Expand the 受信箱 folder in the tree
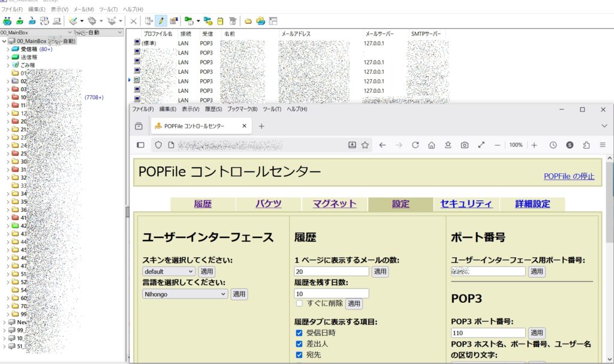The width and height of the screenshot is (614, 364). tap(8, 49)
